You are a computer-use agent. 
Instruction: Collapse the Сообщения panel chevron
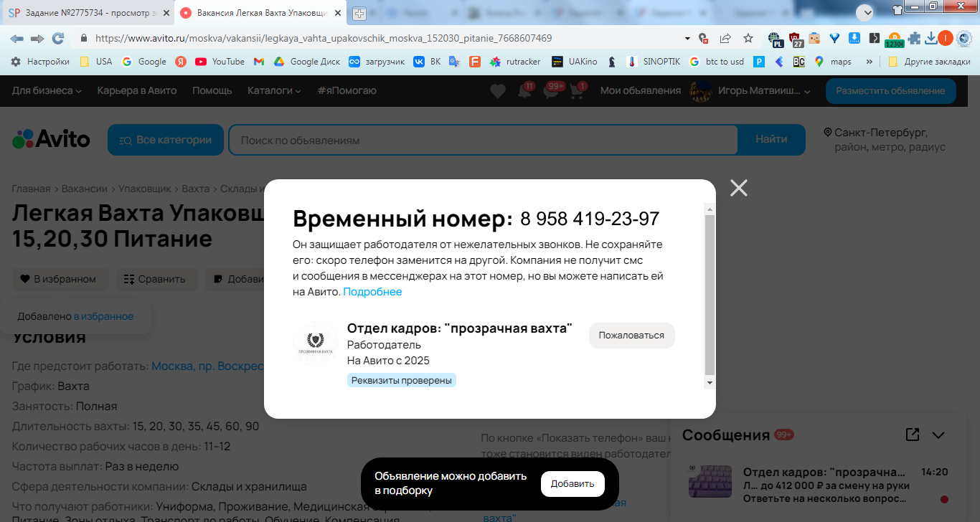tap(938, 435)
